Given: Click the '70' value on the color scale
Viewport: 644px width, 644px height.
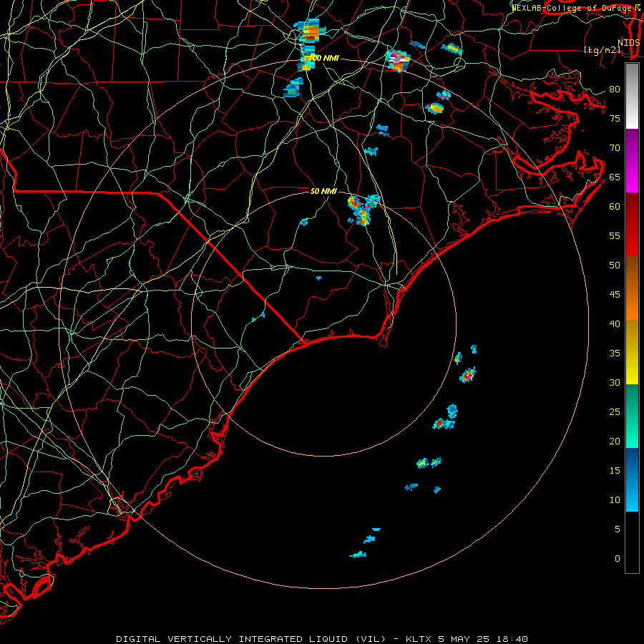Looking at the screenshot, I should pos(615,148).
